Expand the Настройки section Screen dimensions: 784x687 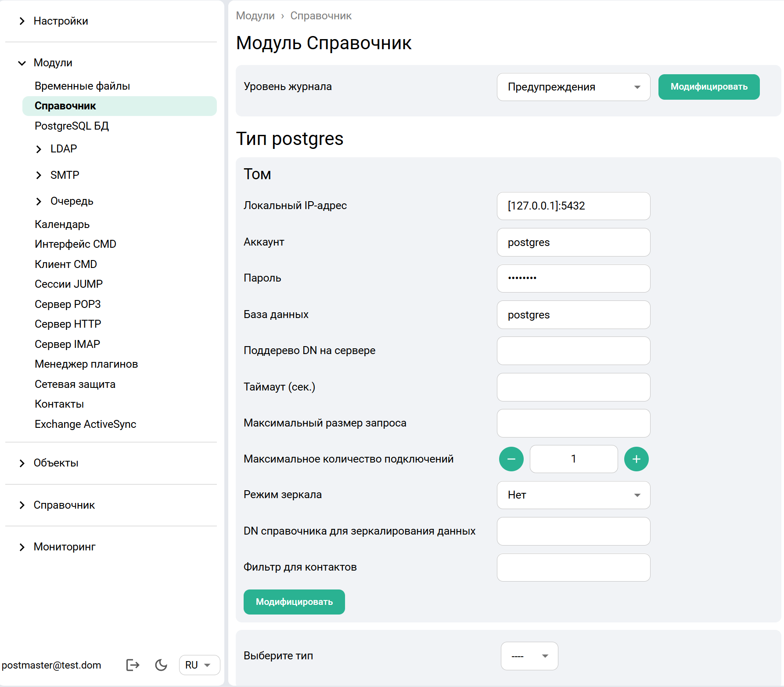pyautogui.click(x=22, y=21)
